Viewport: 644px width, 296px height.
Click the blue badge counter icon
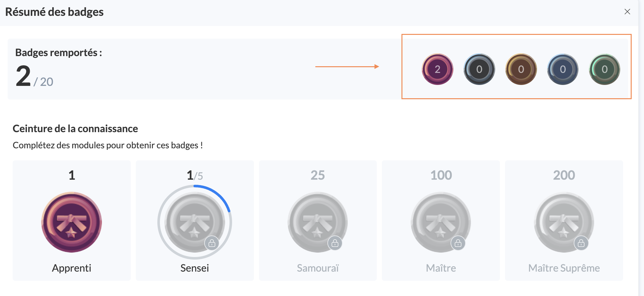(x=563, y=69)
